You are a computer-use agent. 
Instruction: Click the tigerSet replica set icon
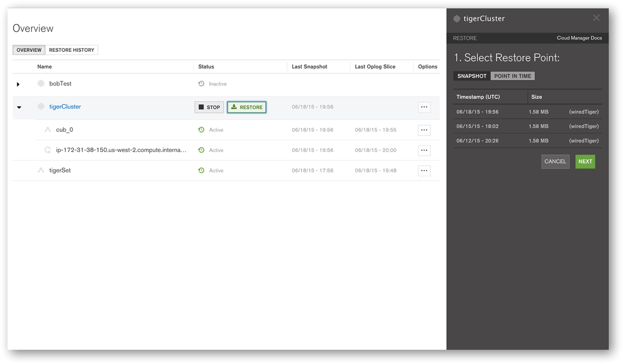point(41,170)
